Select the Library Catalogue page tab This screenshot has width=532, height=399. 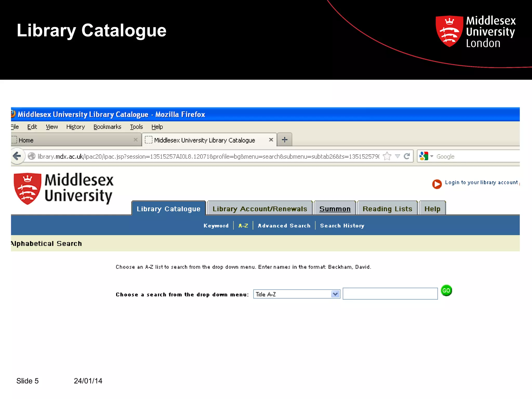[169, 208]
